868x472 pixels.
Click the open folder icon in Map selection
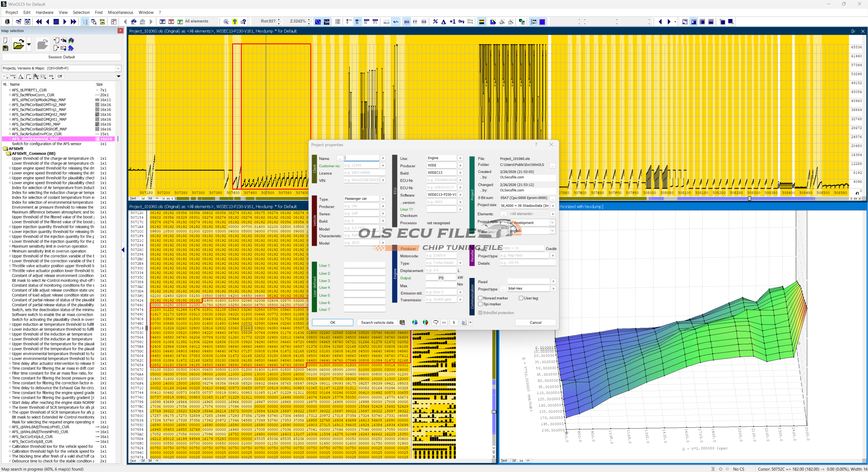(x=18, y=44)
